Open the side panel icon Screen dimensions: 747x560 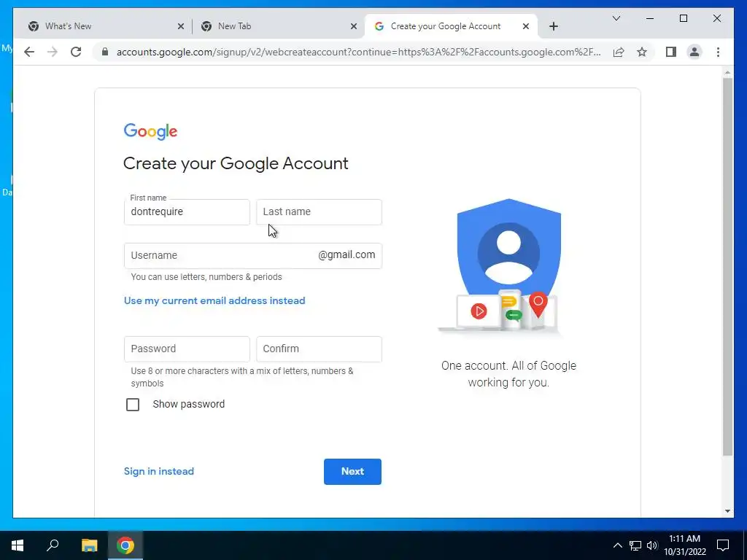671,52
